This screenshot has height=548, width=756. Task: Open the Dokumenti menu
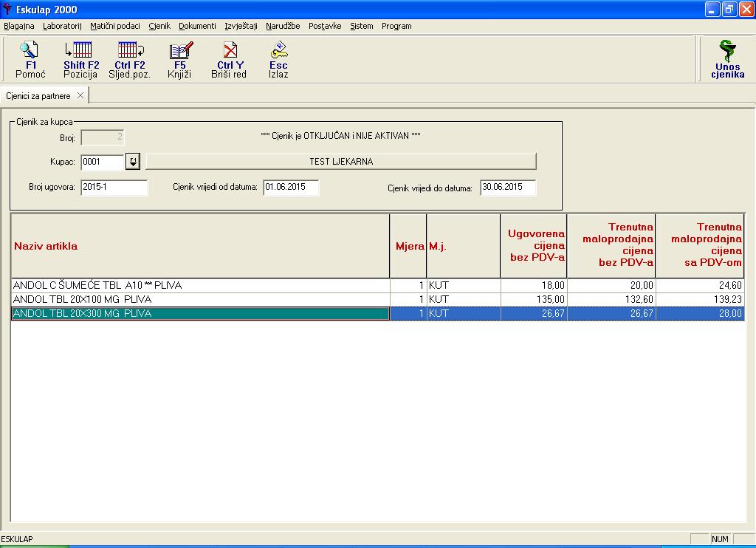tap(197, 26)
